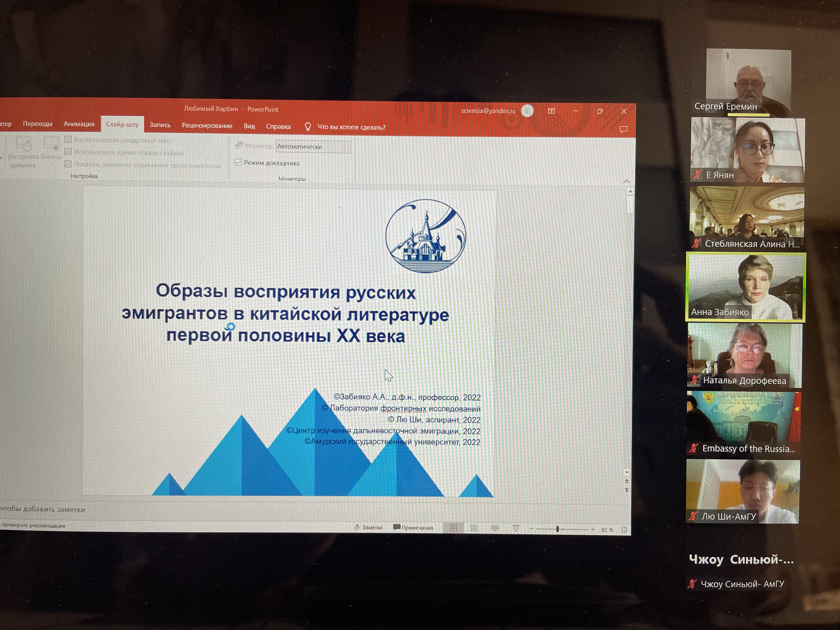Switch to Reading view icon
The width and height of the screenshot is (840, 630).
coord(495,528)
